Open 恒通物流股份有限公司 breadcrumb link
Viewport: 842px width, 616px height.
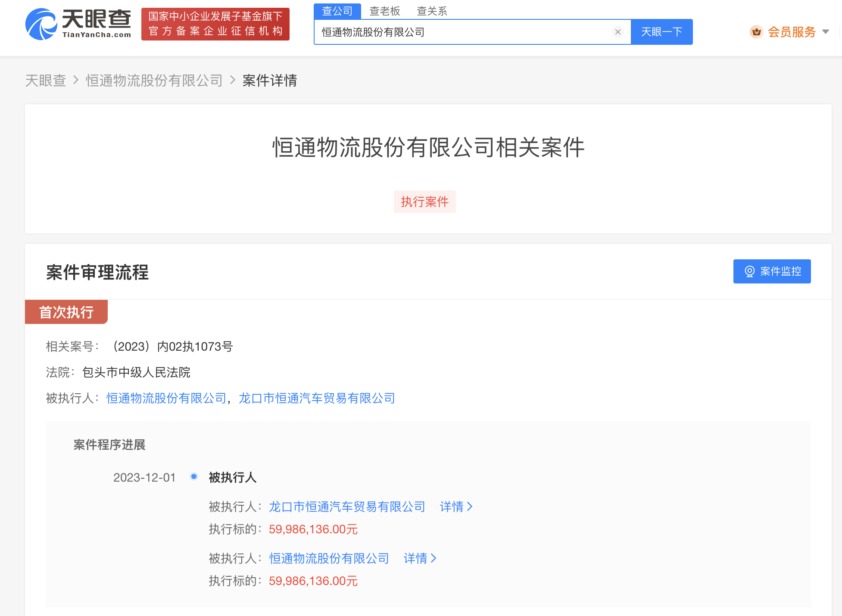click(x=153, y=81)
